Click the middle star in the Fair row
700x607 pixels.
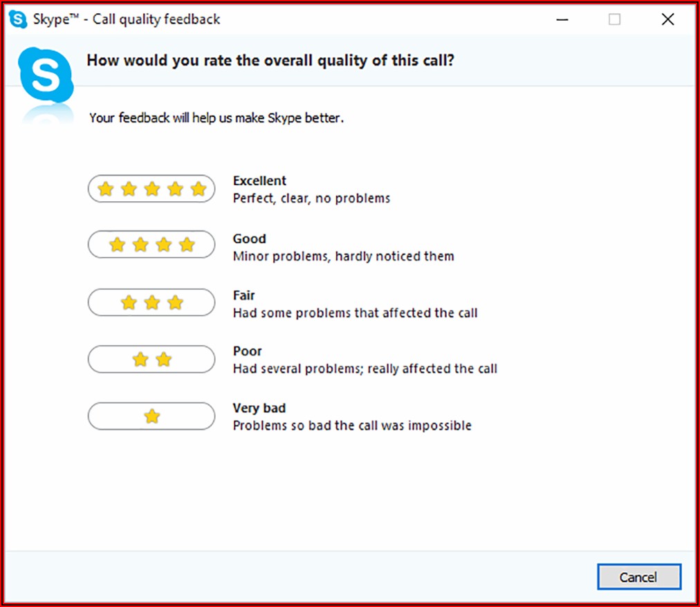(x=152, y=303)
